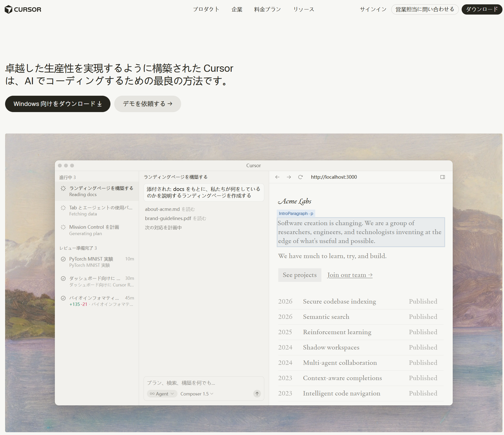This screenshot has height=435, width=504.
Task: Select 企業 in the top navigation
Action: [x=237, y=9]
